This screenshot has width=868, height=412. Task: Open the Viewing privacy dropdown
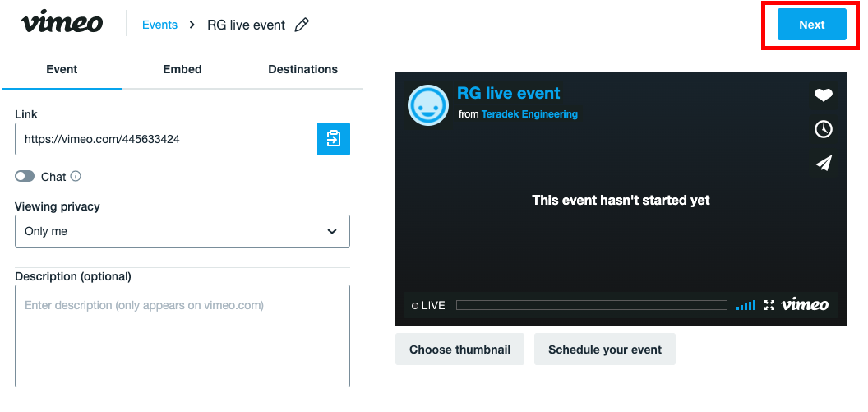pos(182,231)
